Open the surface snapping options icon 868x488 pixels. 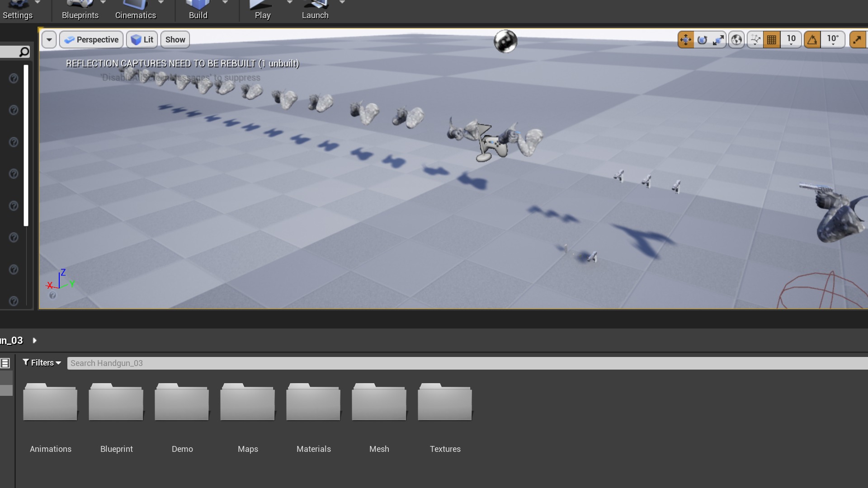[755, 40]
